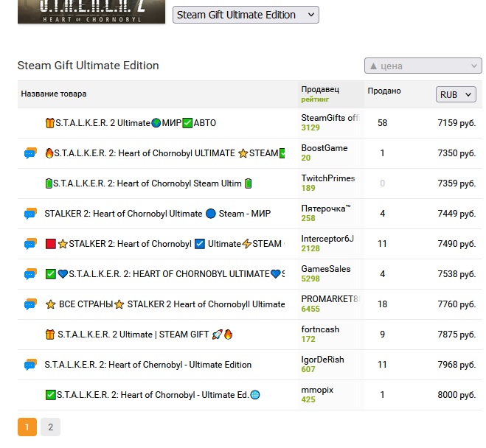Open the RUB currency dropdown
This screenshot has height=448, width=486.
tap(456, 94)
